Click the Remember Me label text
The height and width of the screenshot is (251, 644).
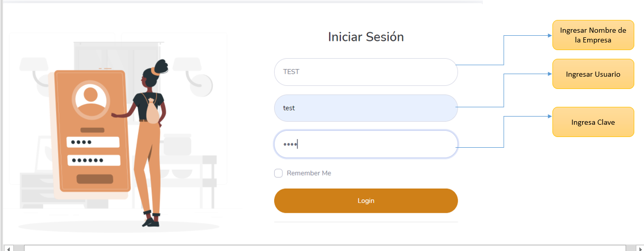309,173
